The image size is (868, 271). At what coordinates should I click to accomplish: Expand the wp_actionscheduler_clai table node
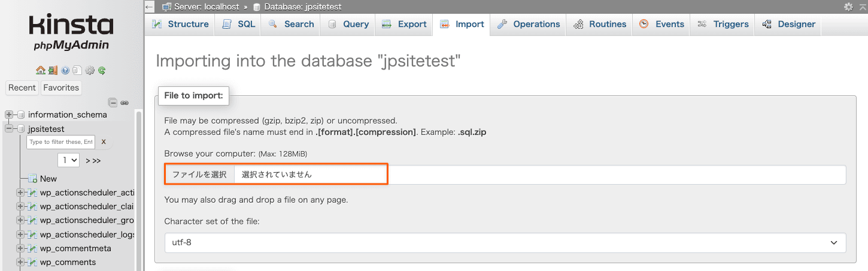point(21,206)
